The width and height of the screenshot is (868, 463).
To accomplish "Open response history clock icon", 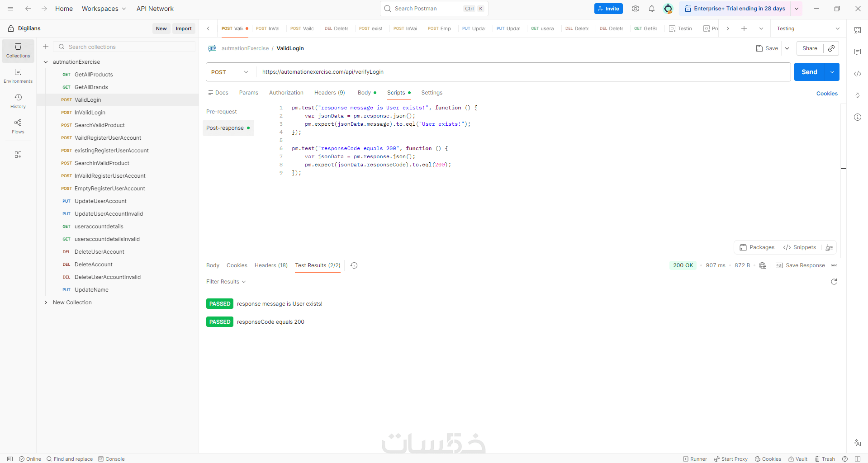I will coord(354,265).
